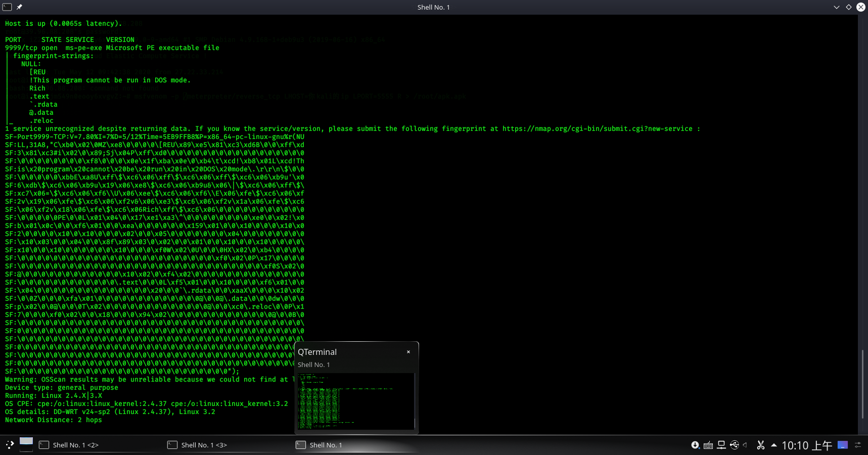The image size is (868, 455).
Task: Click 'Network Distance: 2 hops' line
Action: click(x=54, y=420)
